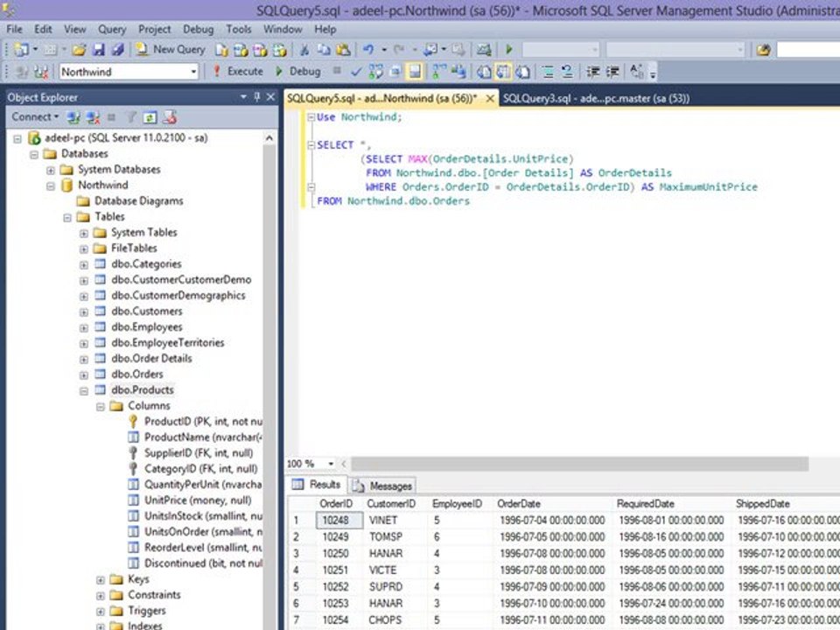Click the Cut scissors icon
The image size is (840, 630).
click(304, 50)
